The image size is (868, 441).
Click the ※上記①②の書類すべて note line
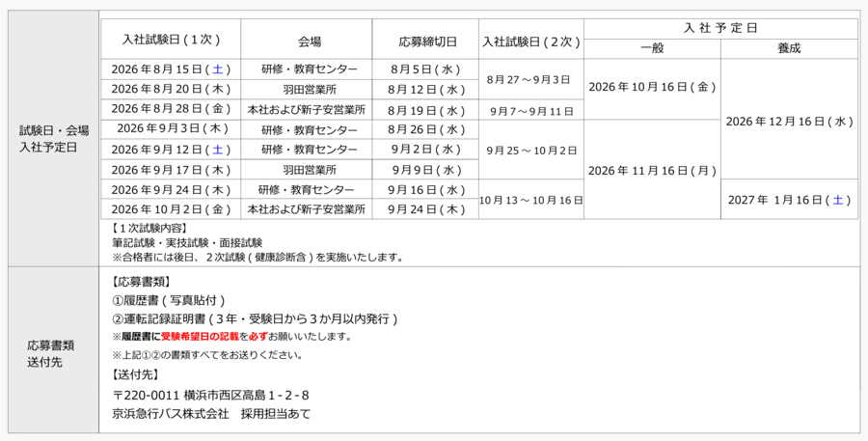pyautogui.click(x=207, y=355)
